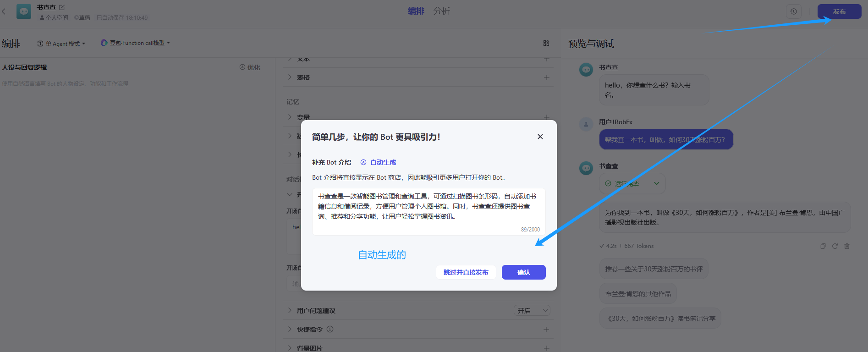Click the edit icon beside 书查查 name

pos(62,7)
